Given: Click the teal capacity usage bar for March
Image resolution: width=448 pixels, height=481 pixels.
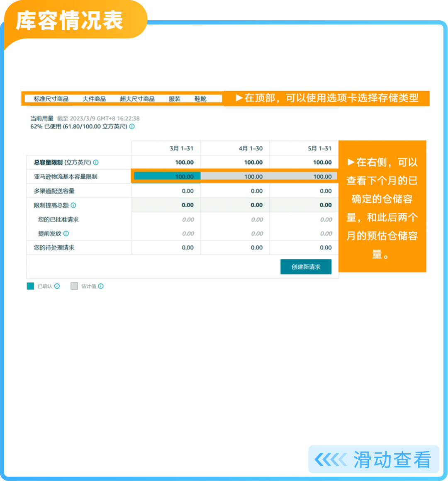Looking at the screenshot, I should [x=166, y=176].
